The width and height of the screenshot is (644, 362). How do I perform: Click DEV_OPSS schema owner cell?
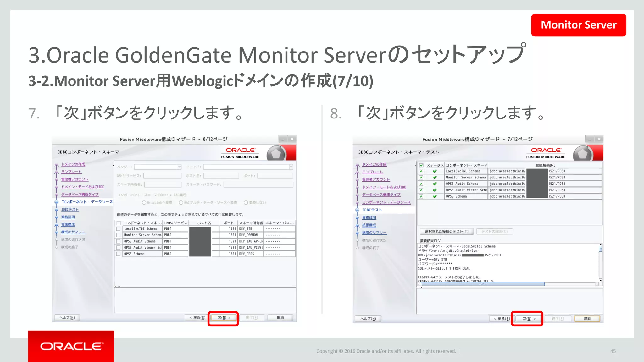(251, 254)
